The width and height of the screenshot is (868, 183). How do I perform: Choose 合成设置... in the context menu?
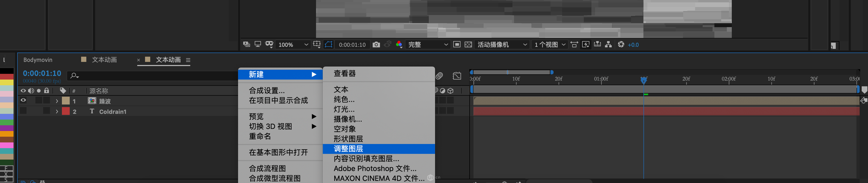(x=267, y=90)
